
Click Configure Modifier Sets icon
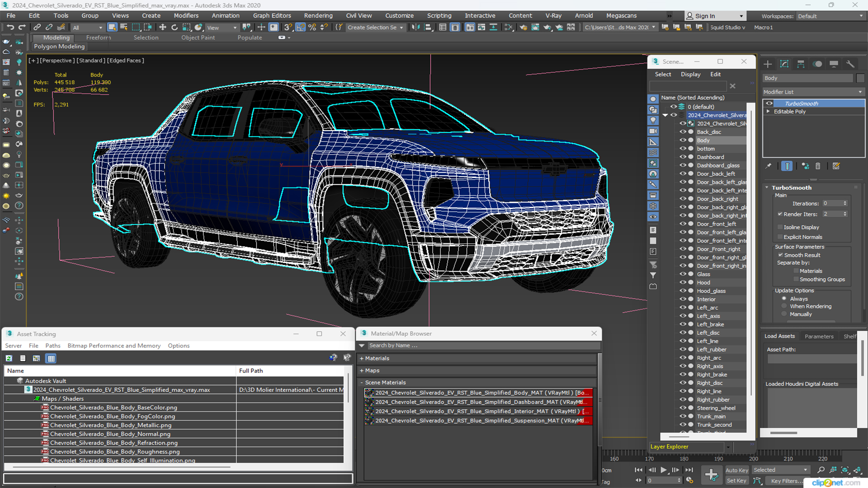(x=836, y=166)
